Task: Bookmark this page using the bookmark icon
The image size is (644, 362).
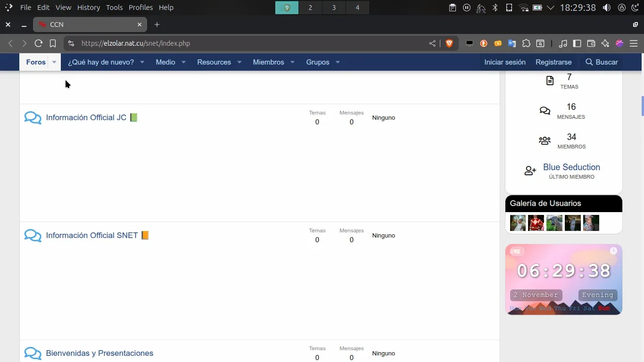Action: point(53,43)
